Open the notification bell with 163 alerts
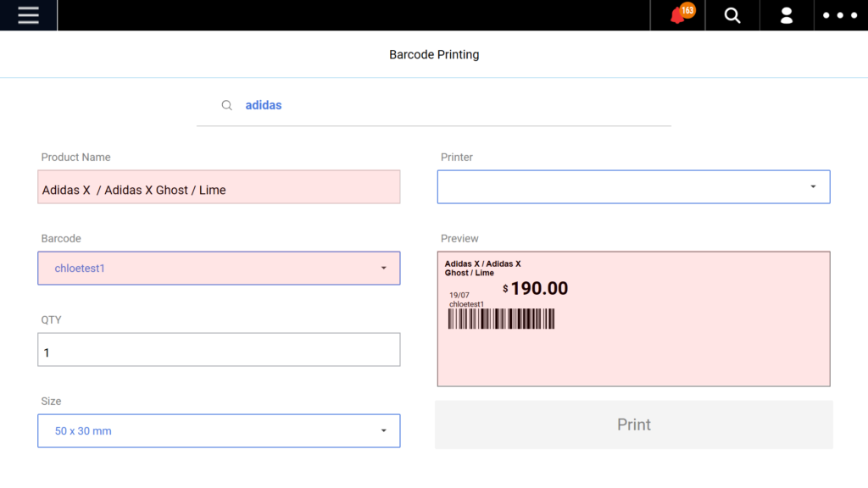The height and width of the screenshot is (488, 868). [x=676, y=15]
